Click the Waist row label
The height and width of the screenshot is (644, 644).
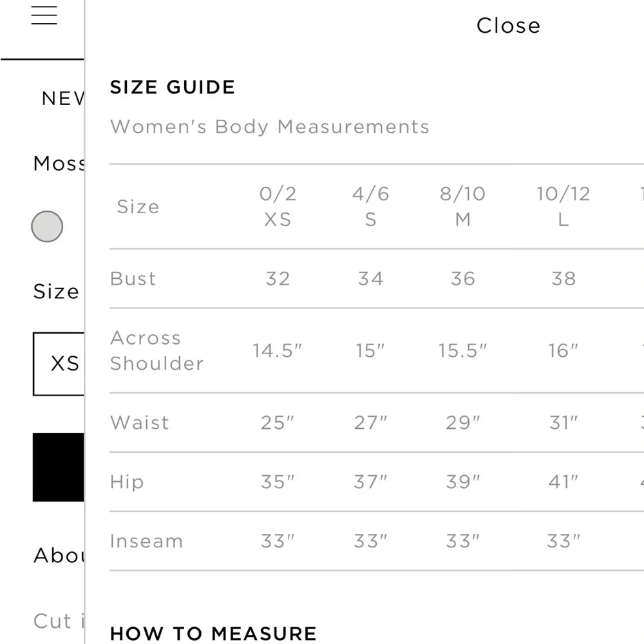[139, 422]
